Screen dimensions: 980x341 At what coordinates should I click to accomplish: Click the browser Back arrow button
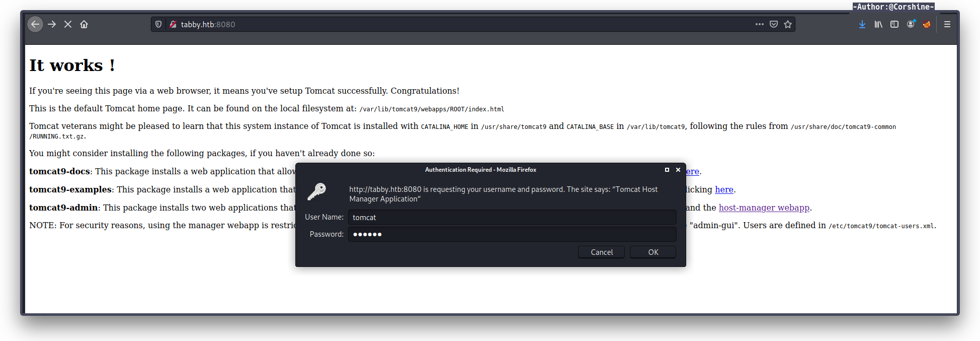35,24
